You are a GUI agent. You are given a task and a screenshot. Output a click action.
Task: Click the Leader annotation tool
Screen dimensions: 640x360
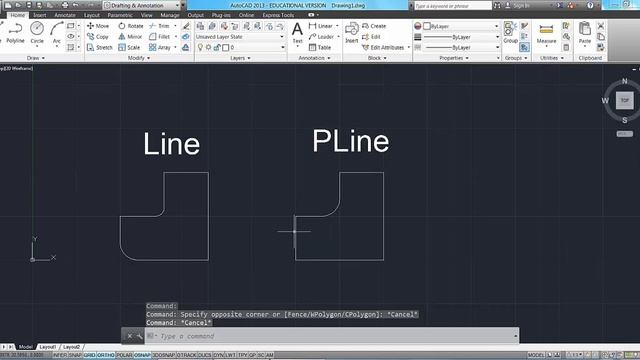click(x=322, y=37)
